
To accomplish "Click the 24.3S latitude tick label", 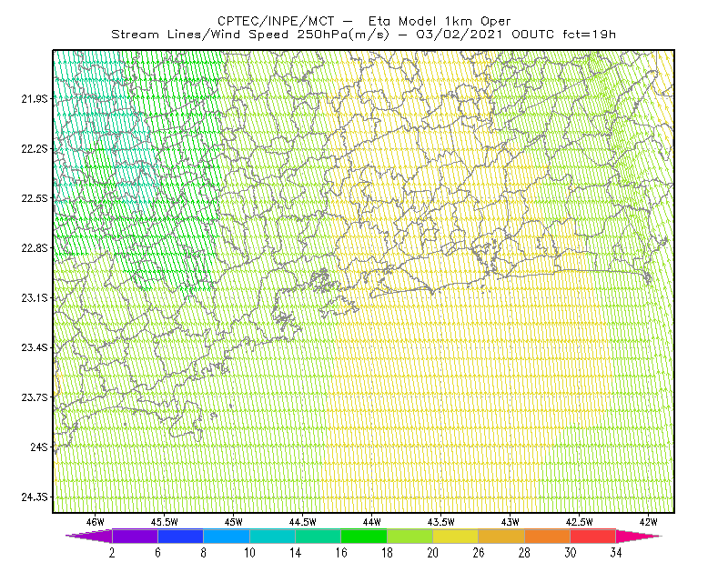I will pos(35,497).
